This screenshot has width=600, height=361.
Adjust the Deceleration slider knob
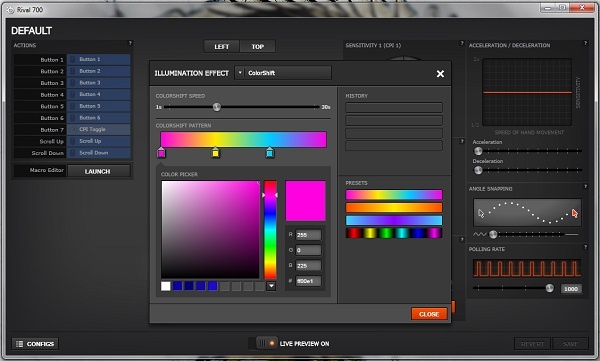pos(478,170)
